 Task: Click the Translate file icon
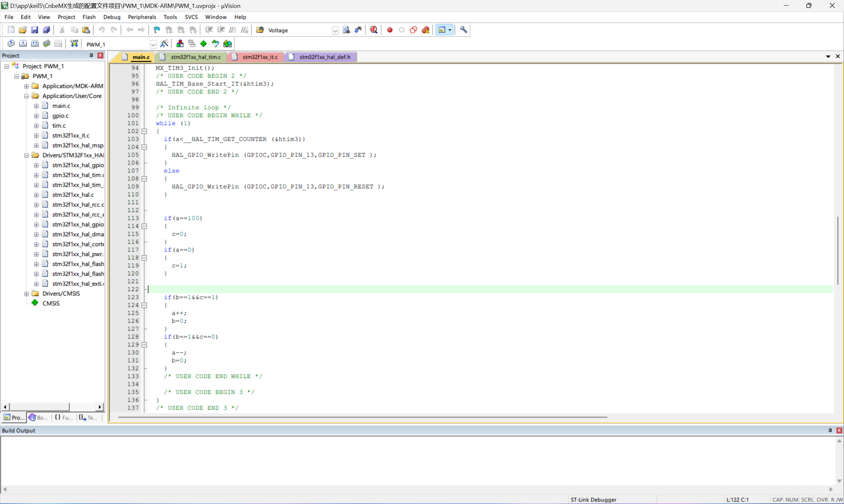tap(11, 43)
